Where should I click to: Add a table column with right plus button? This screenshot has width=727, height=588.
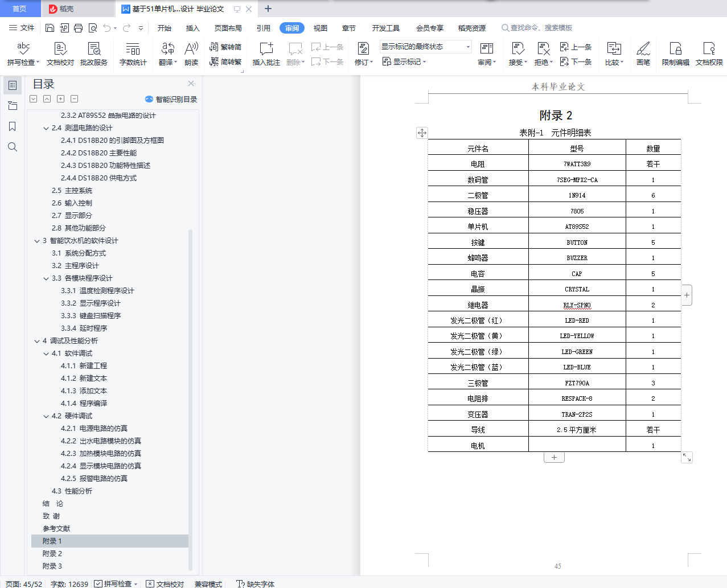tap(687, 295)
